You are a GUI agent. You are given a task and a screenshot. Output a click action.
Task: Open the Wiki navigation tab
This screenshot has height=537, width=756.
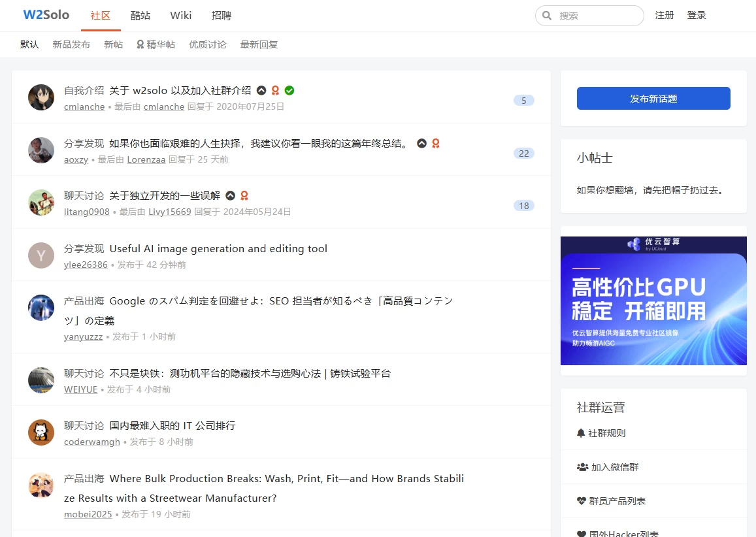(181, 16)
